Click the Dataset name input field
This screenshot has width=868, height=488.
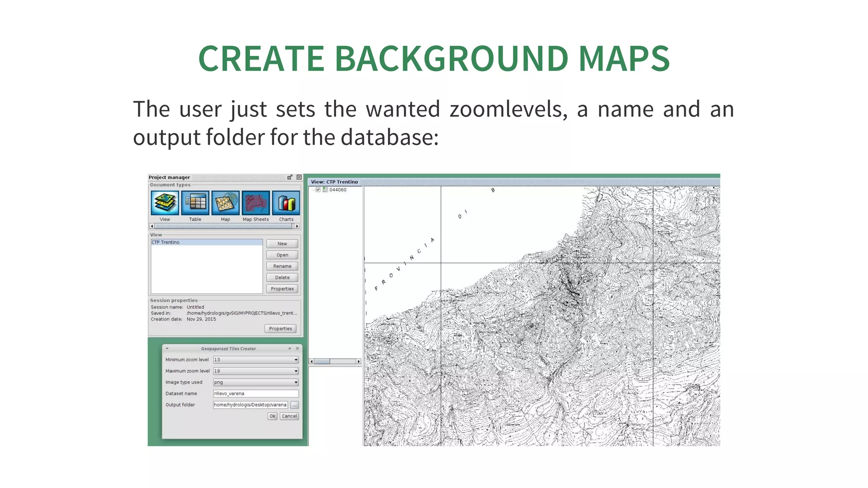[x=256, y=394]
